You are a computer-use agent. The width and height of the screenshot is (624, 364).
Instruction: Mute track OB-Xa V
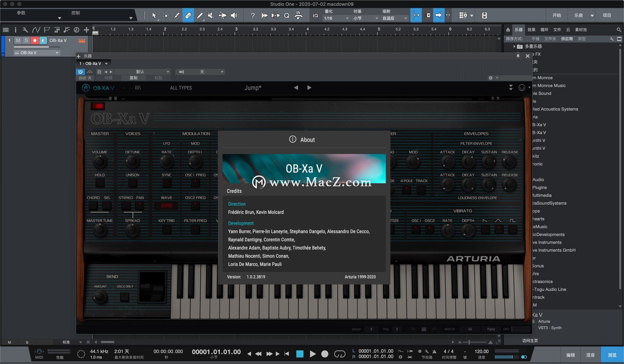point(18,41)
